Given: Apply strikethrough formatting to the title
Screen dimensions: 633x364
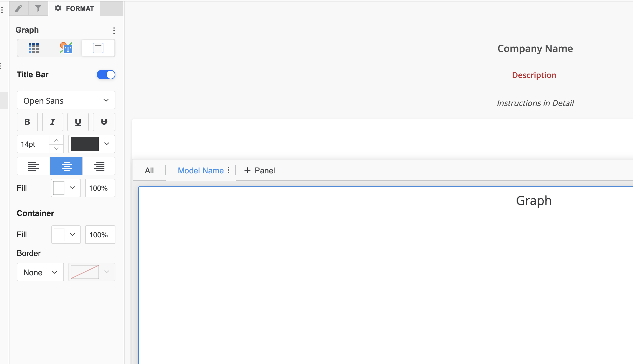Looking at the screenshot, I should pyautogui.click(x=104, y=122).
